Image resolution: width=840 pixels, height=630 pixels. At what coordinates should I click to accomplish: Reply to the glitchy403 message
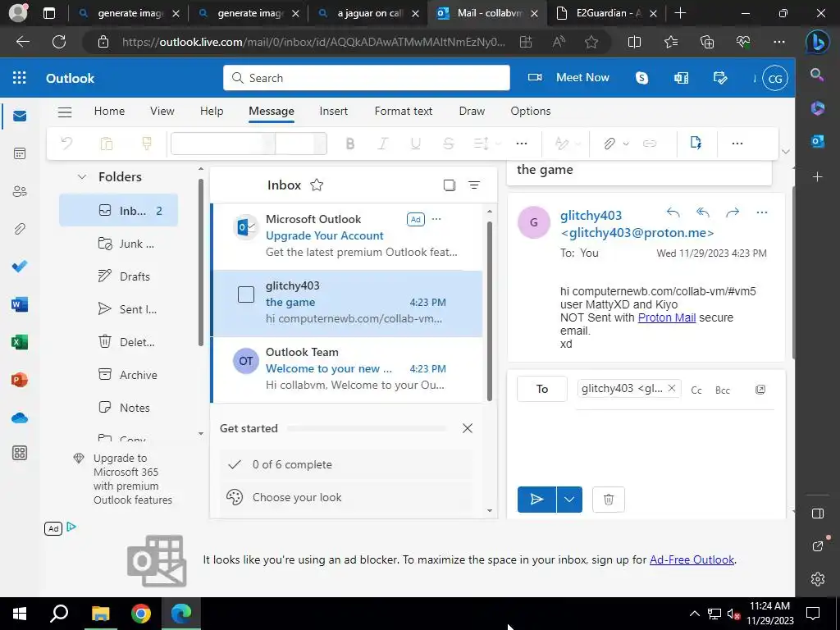click(x=673, y=212)
